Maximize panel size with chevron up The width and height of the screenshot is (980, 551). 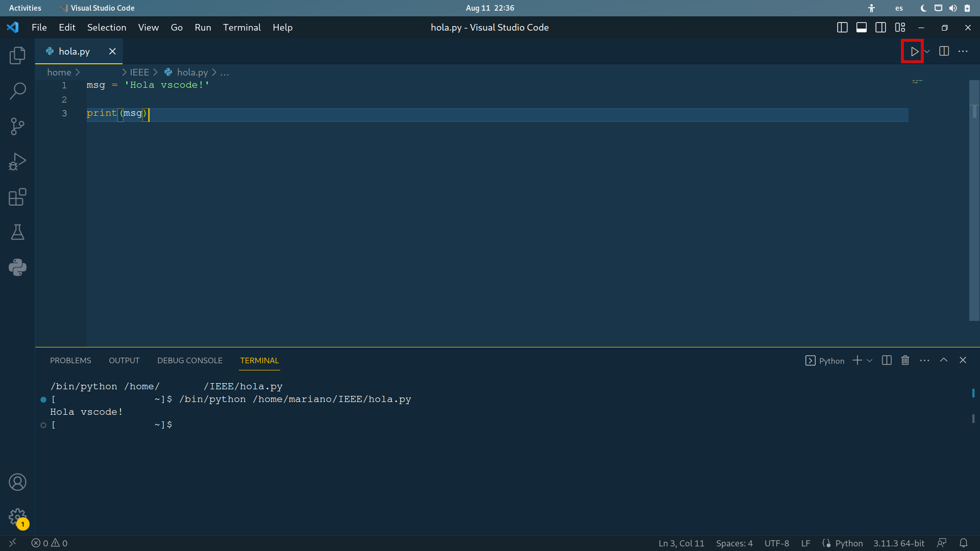pyautogui.click(x=944, y=360)
